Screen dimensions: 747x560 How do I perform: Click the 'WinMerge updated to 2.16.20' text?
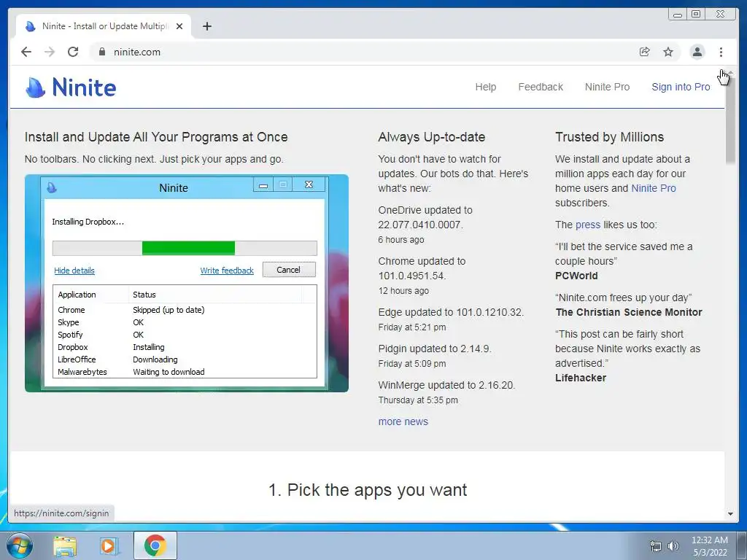[446, 385]
